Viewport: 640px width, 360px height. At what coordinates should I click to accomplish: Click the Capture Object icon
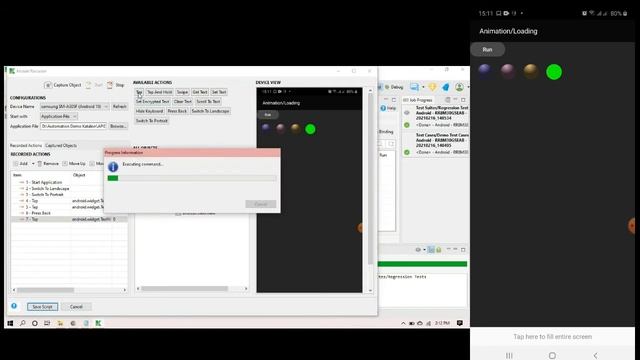[48, 85]
